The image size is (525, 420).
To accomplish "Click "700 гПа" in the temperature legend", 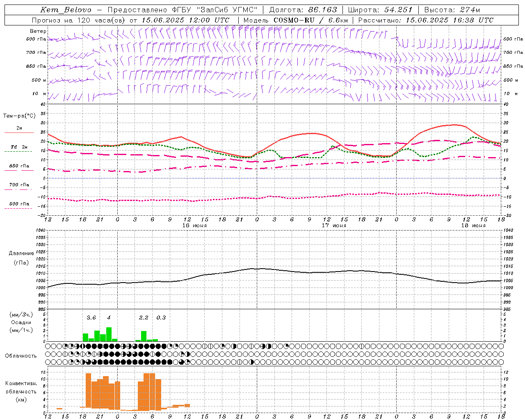I will pyautogui.click(x=19, y=185).
